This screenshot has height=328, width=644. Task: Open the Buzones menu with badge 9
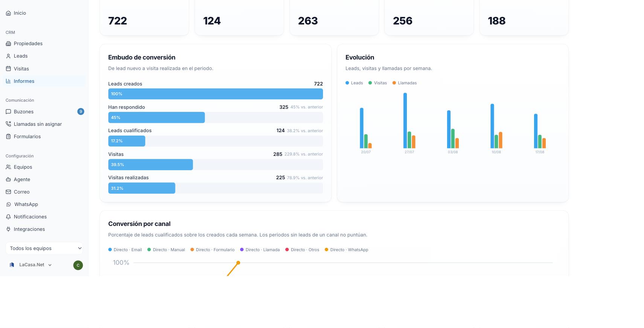pos(44,111)
